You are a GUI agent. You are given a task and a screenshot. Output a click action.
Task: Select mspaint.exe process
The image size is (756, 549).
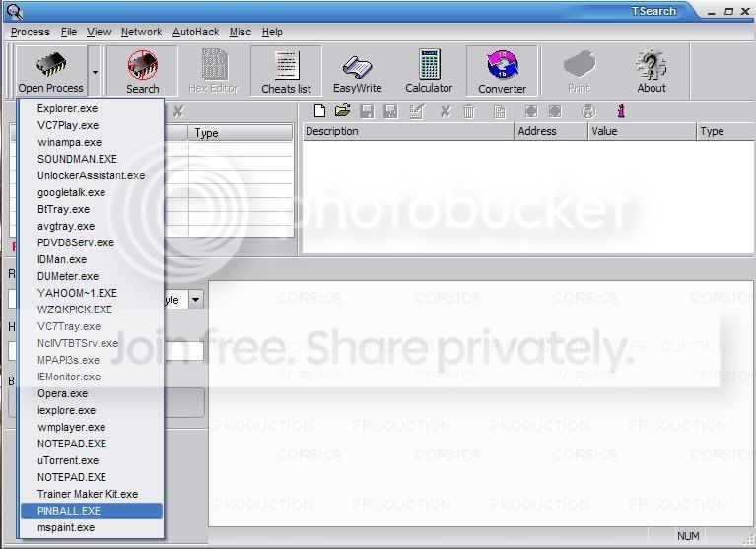tap(92, 527)
